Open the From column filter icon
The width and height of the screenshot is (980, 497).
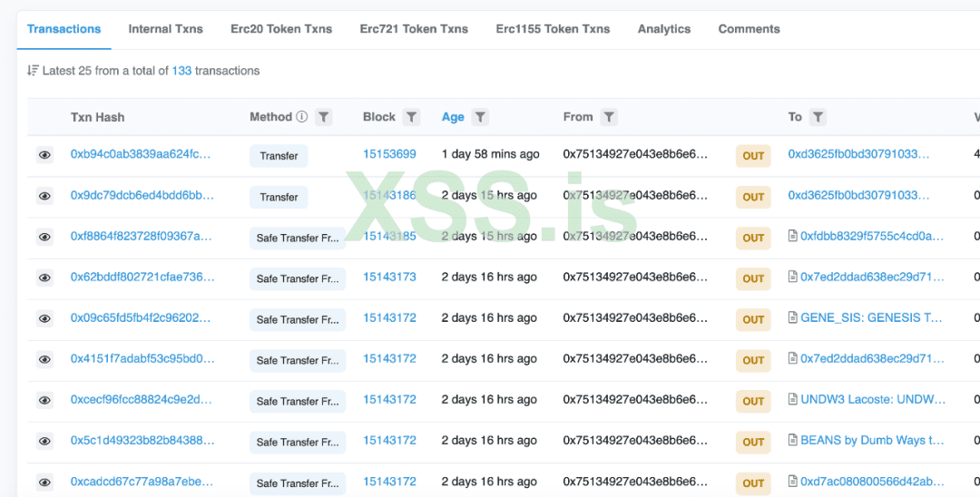(609, 117)
